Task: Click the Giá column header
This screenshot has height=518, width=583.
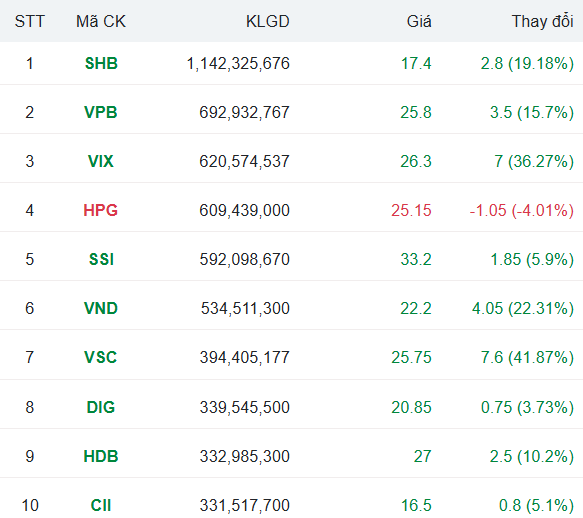Action: click(x=419, y=22)
